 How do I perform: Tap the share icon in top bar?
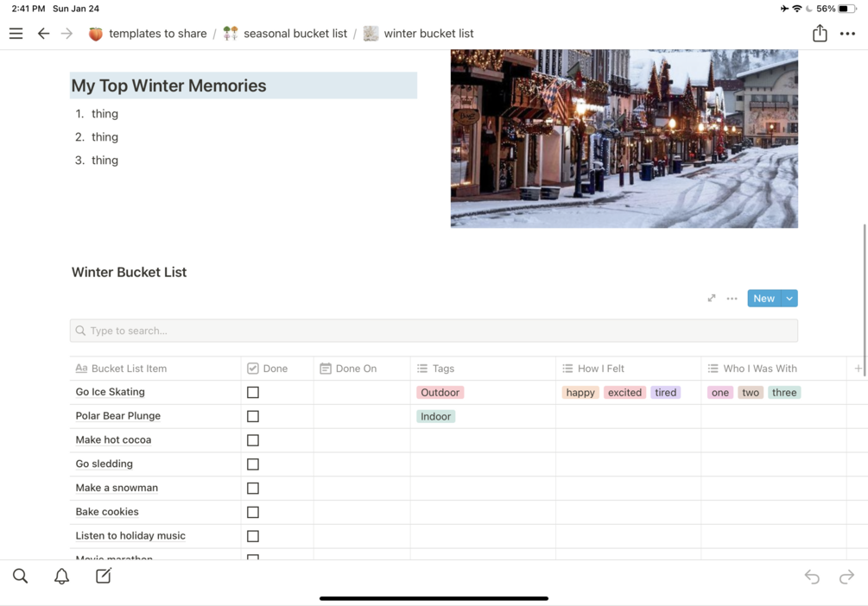(x=820, y=33)
